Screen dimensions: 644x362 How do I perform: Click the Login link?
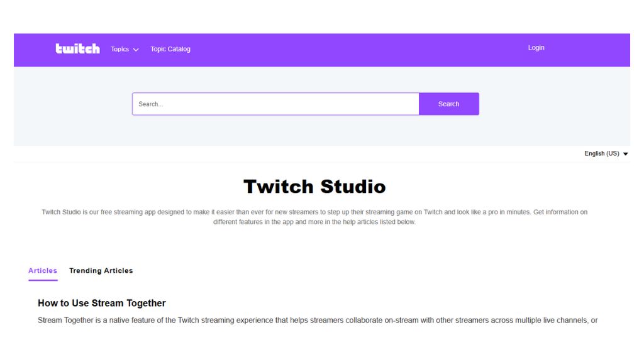(536, 48)
